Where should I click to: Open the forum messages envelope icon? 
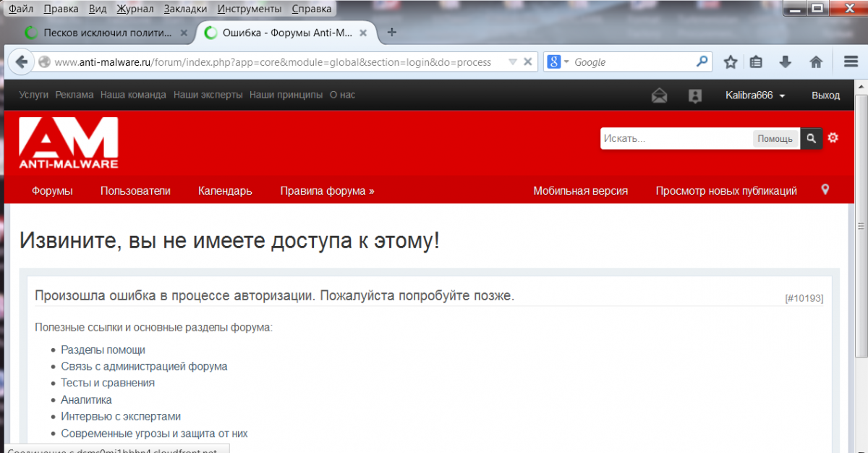point(659,96)
